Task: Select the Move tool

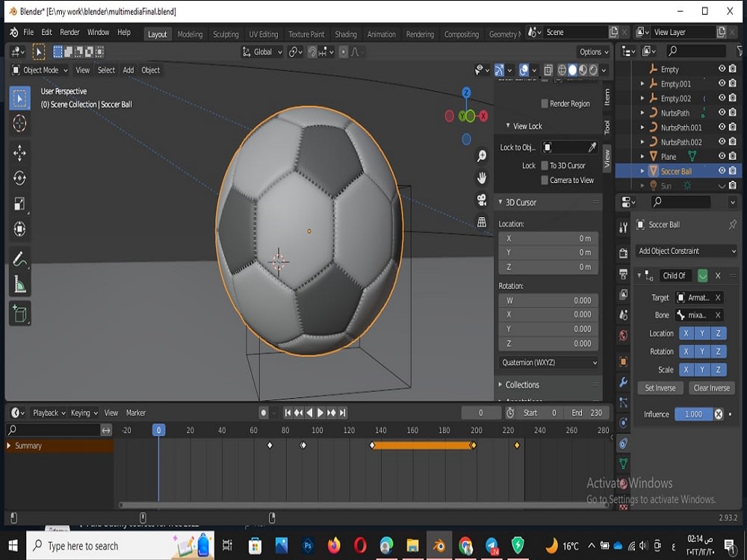Action: click(x=19, y=152)
